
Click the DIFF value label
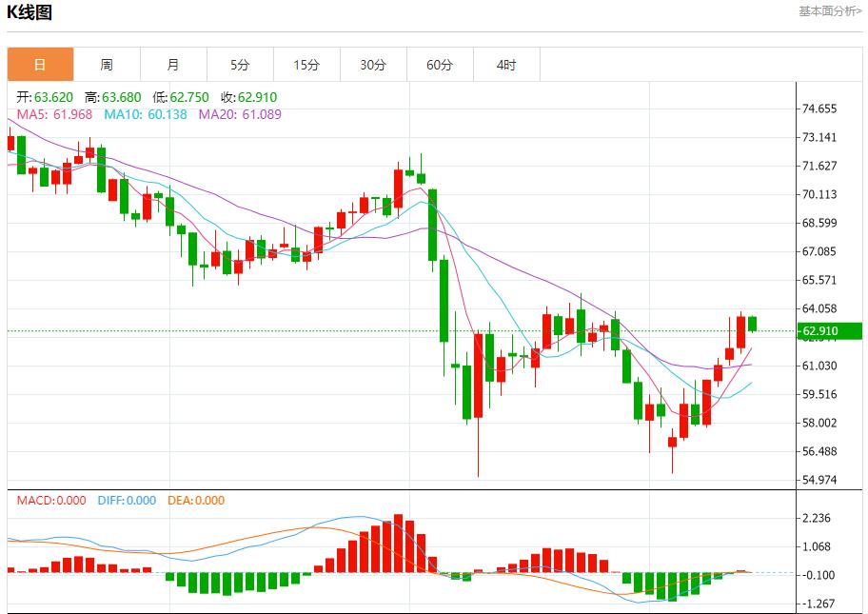tap(127, 501)
